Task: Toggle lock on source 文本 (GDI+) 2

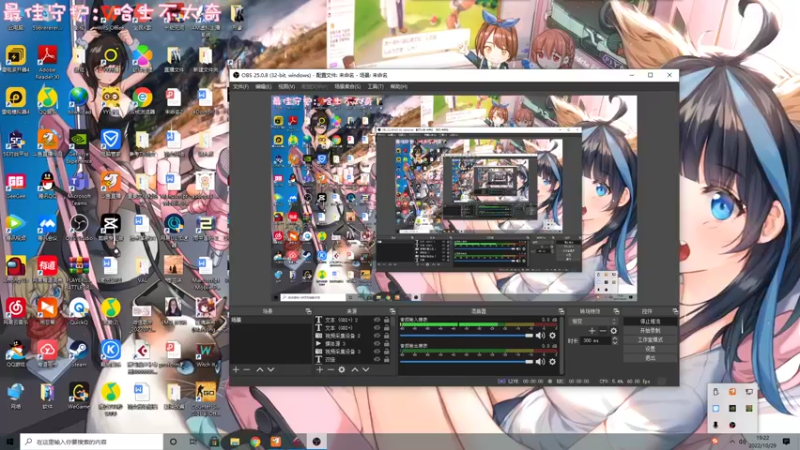Action: [387, 320]
